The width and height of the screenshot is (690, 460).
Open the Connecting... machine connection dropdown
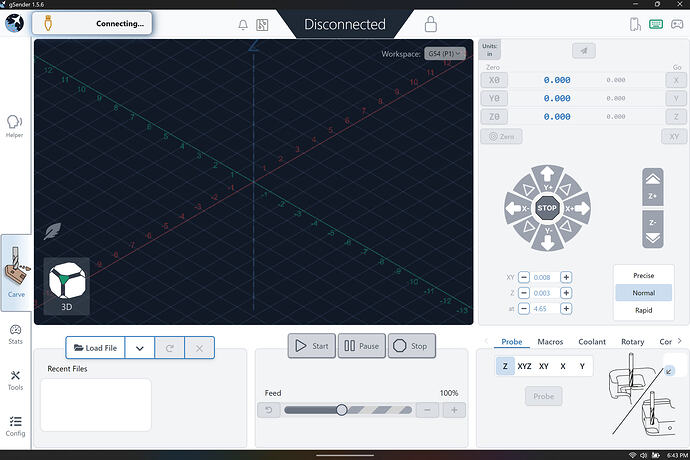coord(92,23)
